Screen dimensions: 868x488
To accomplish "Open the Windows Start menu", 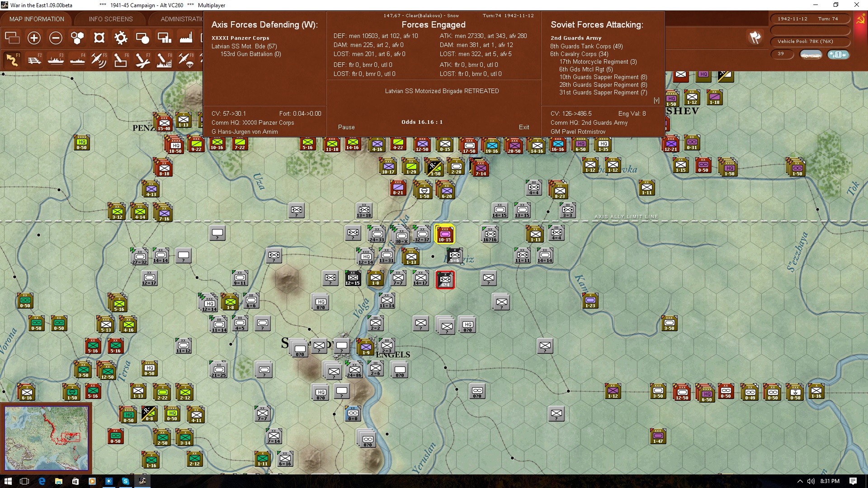I will (x=8, y=481).
